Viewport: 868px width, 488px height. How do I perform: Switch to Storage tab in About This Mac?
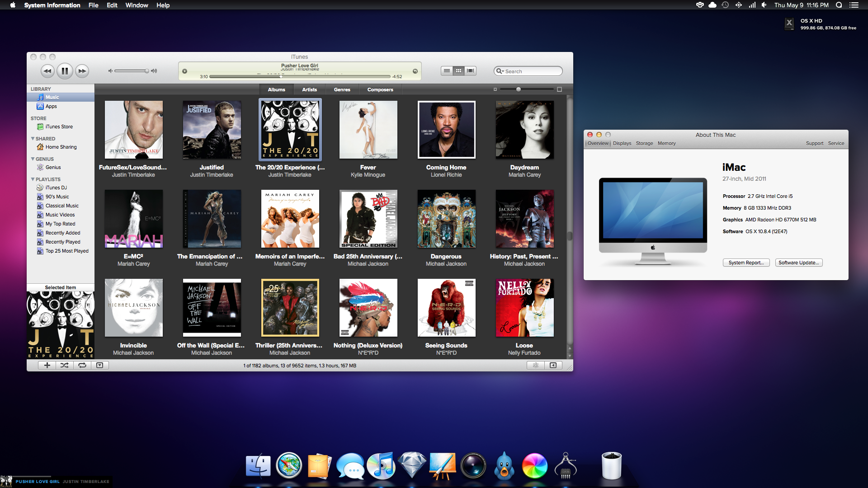644,143
